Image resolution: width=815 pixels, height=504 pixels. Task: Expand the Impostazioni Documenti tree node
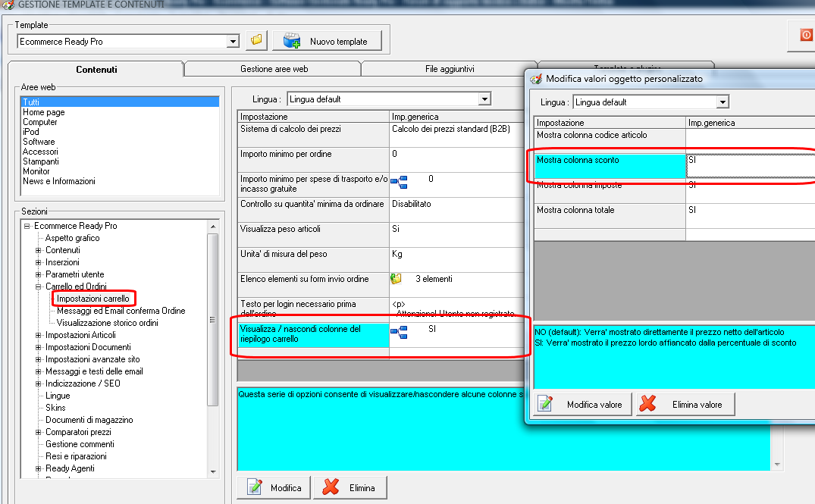(x=38, y=347)
